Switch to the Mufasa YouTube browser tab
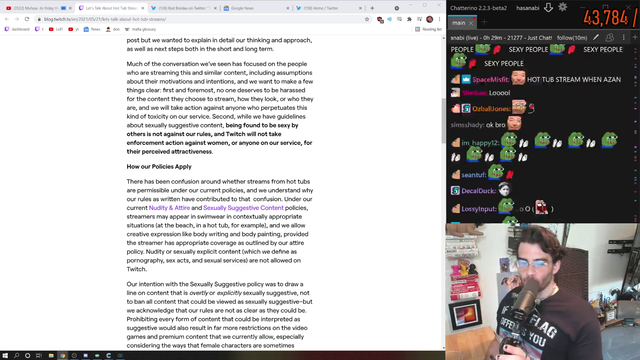 coord(37,8)
